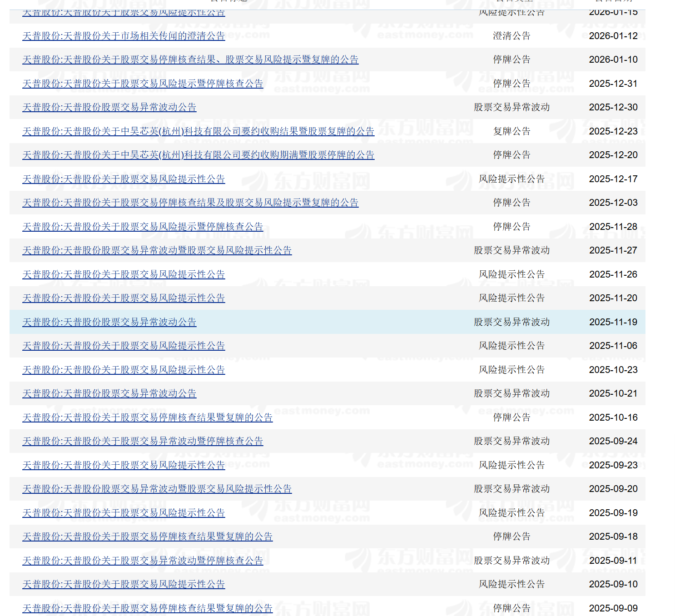Click the date 2025-11-06
The width and height of the screenshot is (675, 616).
pyautogui.click(x=613, y=346)
